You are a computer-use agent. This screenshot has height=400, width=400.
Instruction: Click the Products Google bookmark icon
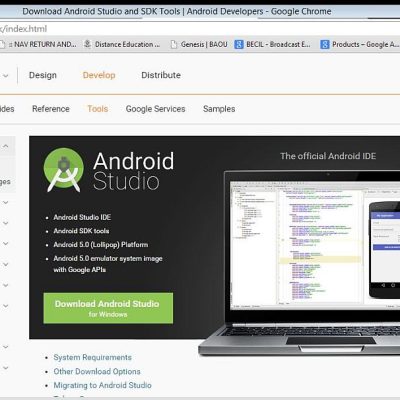coord(325,44)
